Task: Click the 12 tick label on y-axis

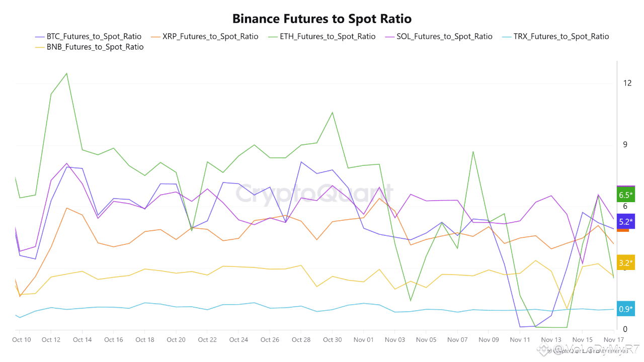Action: [627, 83]
